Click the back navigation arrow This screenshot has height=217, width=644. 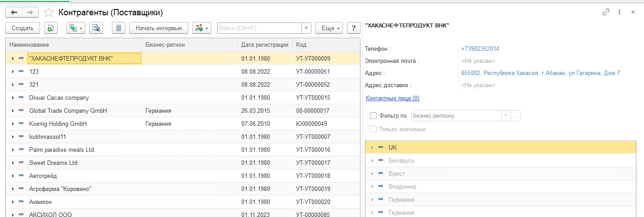point(14,12)
